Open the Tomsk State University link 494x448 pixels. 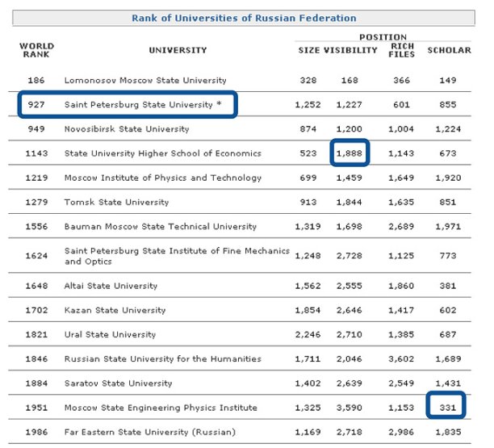pos(117,202)
